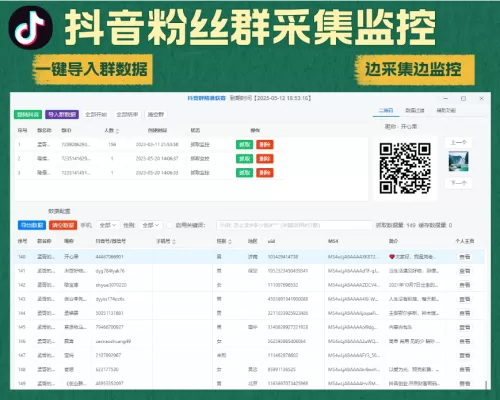Click the 清空群 button
Image resolution: width=500 pixels, height=400 pixels.
[x=156, y=115]
